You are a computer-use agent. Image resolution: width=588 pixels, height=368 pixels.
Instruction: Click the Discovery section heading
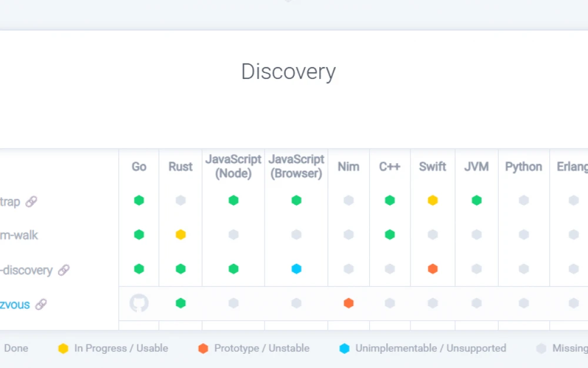[x=288, y=71]
